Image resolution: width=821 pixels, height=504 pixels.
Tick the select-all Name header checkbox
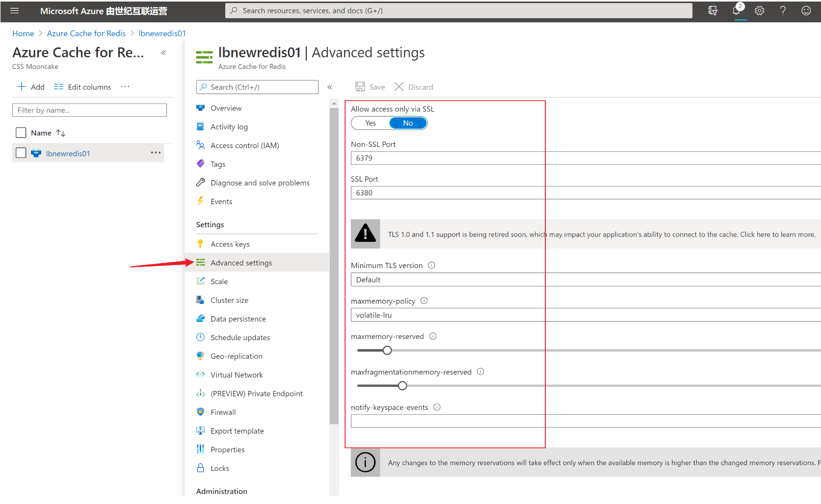(21, 132)
